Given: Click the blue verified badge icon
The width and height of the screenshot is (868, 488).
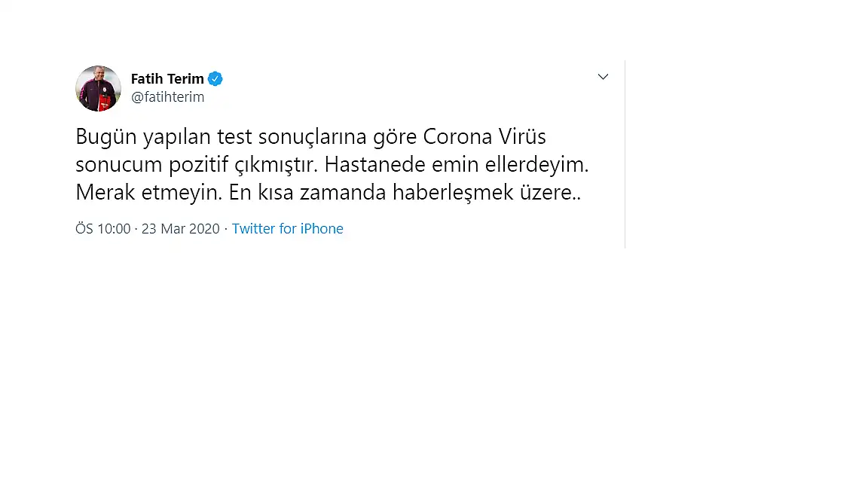Looking at the screenshot, I should click(x=215, y=78).
